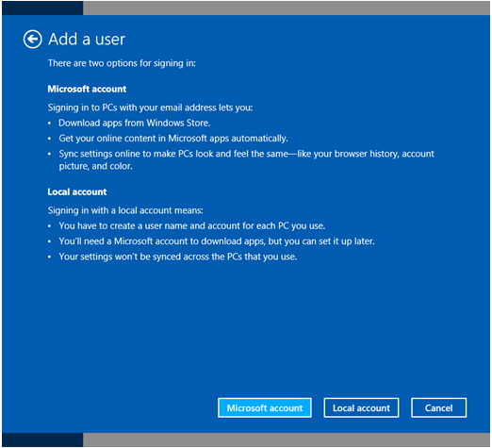
Task: Choose the Local account button
Action: pyautogui.click(x=361, y=407)
